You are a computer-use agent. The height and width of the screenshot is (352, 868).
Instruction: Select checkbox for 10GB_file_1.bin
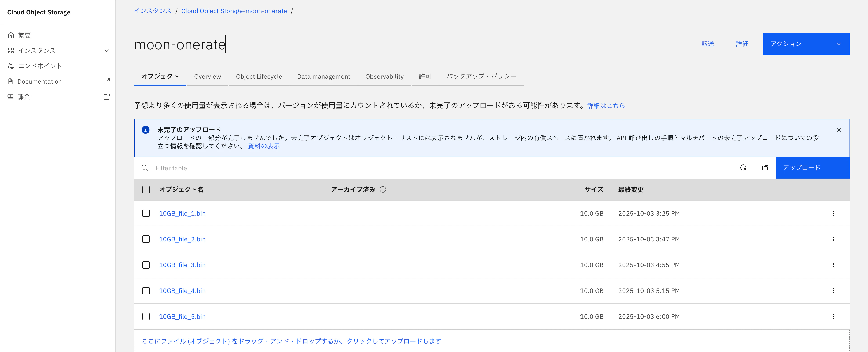[146, 213]
